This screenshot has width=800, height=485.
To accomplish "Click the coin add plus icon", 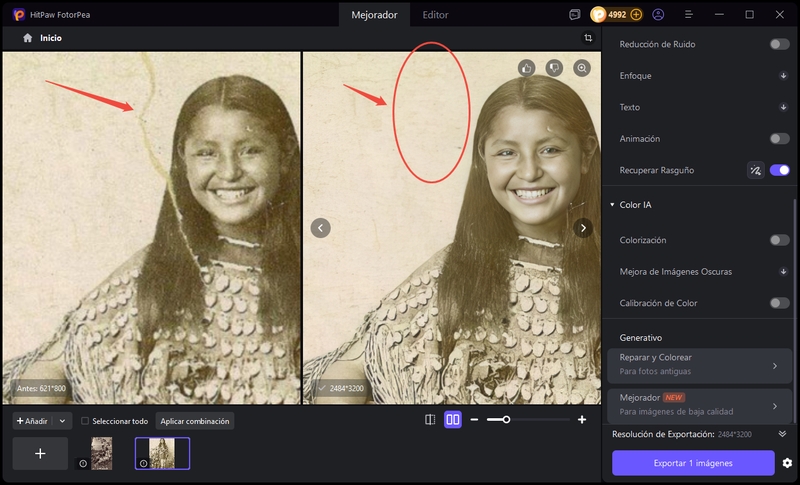I will pos(636,15).
